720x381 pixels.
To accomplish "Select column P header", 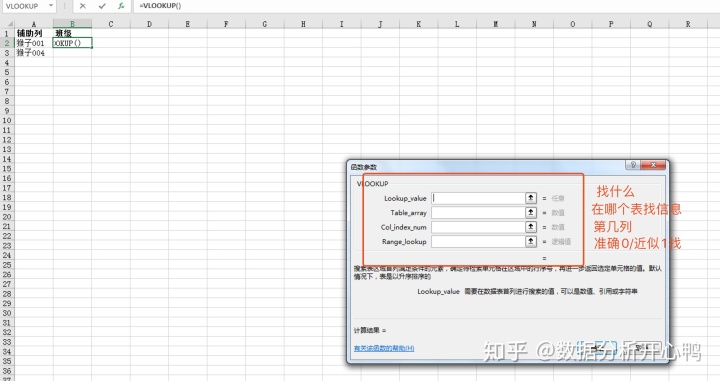I will [611, 24].
